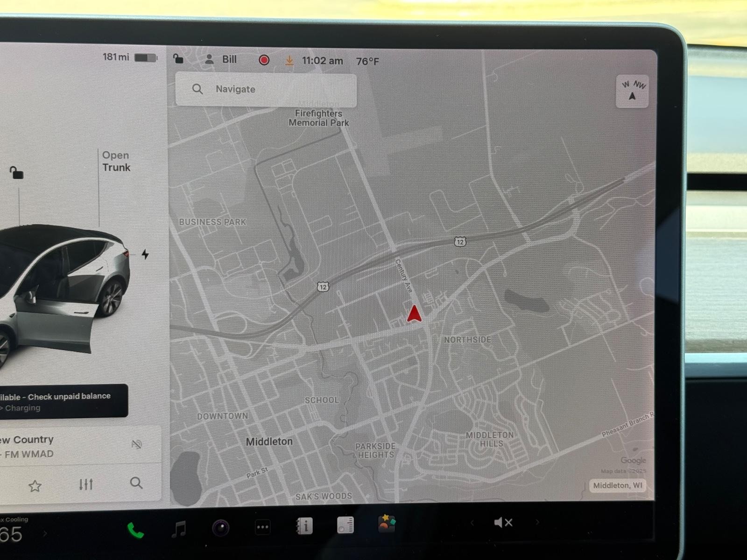This screenshot has width=747, height=560.
Task: Open the audio equalizer sliders icon
Action: click(86, 484)
